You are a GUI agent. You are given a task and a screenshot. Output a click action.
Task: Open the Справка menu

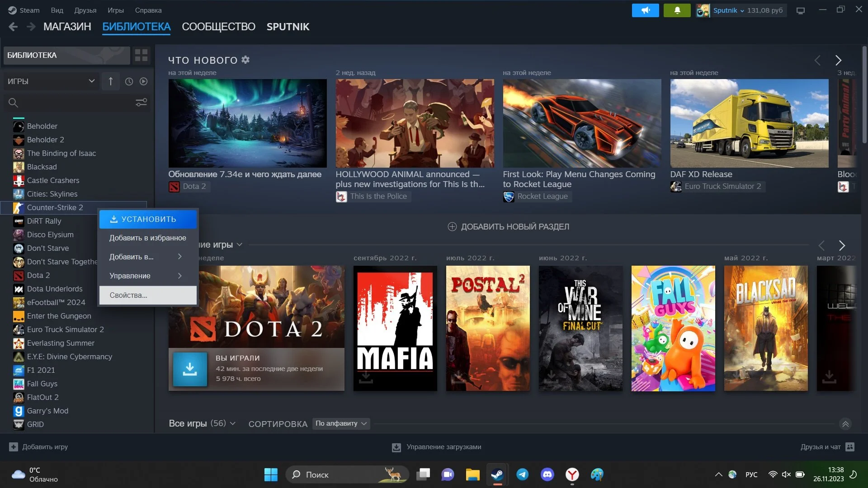click(148, 10)
